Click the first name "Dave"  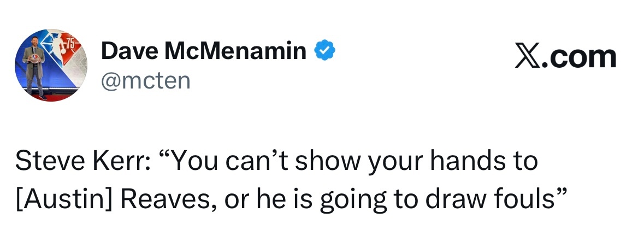coord(126,51)
